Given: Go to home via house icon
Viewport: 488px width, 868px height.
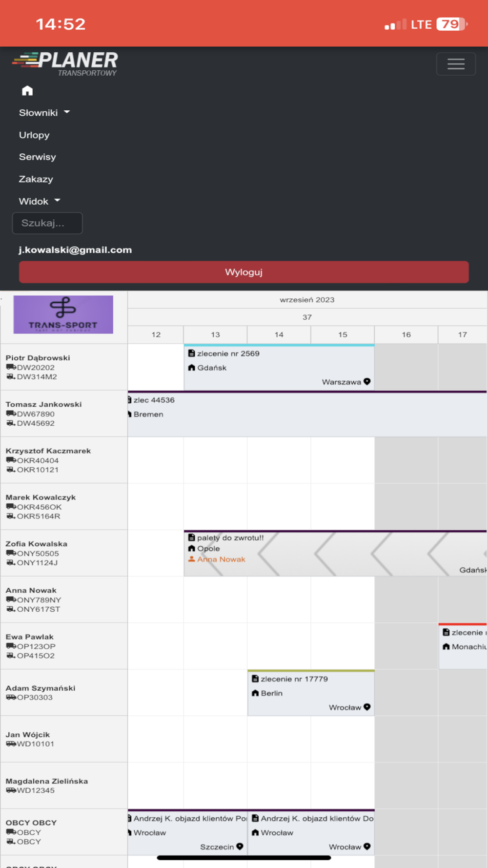Looking at the screenshot, I should point(27,90).
